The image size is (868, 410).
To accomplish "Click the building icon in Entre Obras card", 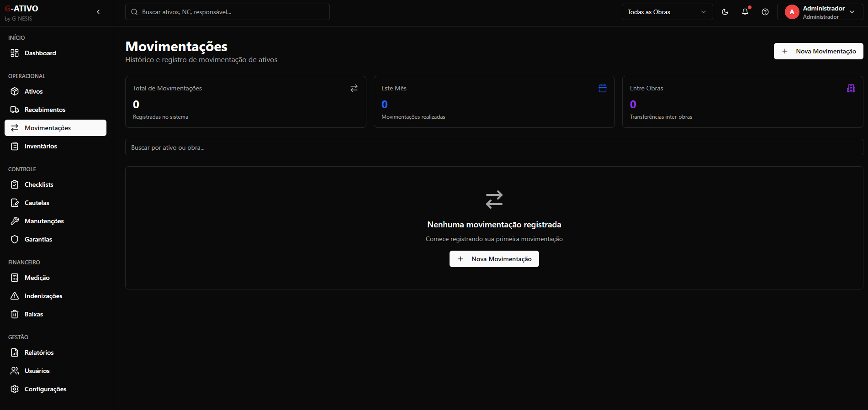I will 851,88.
